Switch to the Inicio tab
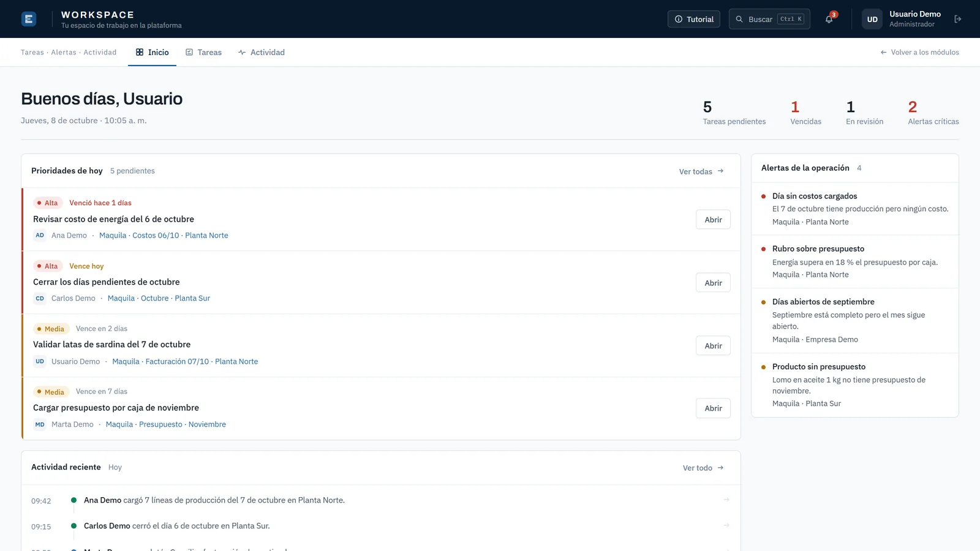Viewport: 980px width, 551px height. tap(152, 52)
